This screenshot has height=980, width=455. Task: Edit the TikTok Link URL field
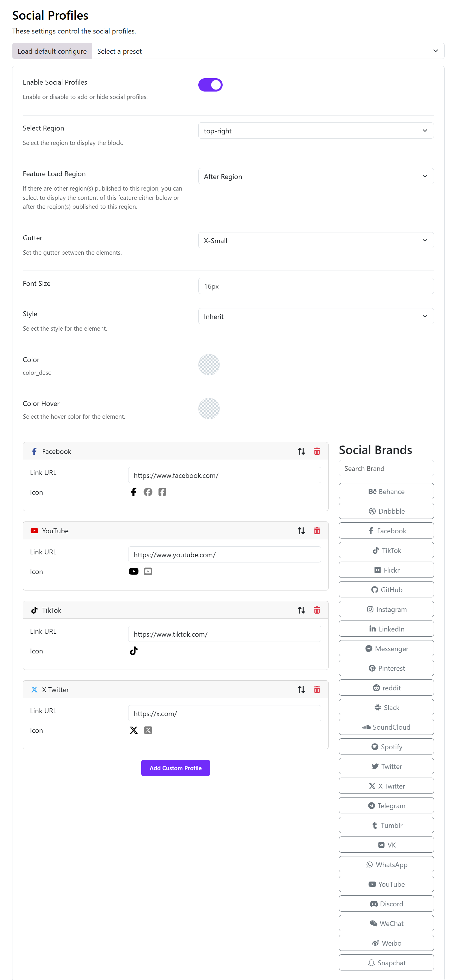point(224,634)
